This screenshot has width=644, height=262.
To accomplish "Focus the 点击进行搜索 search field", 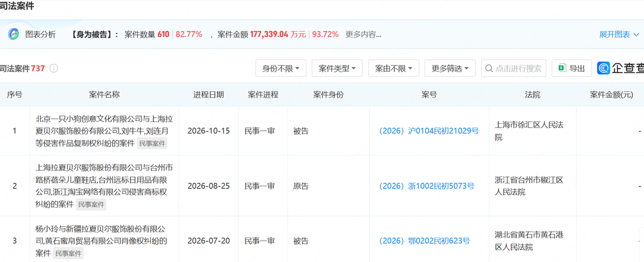I will click(x=514, y=68).
